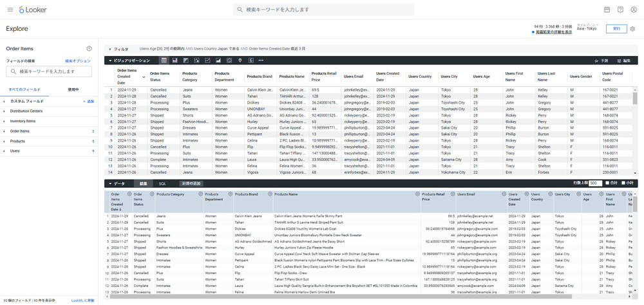This screenshot has height=305, width=644.
Task: Open the help icon in header
Action: coord(620,10)
